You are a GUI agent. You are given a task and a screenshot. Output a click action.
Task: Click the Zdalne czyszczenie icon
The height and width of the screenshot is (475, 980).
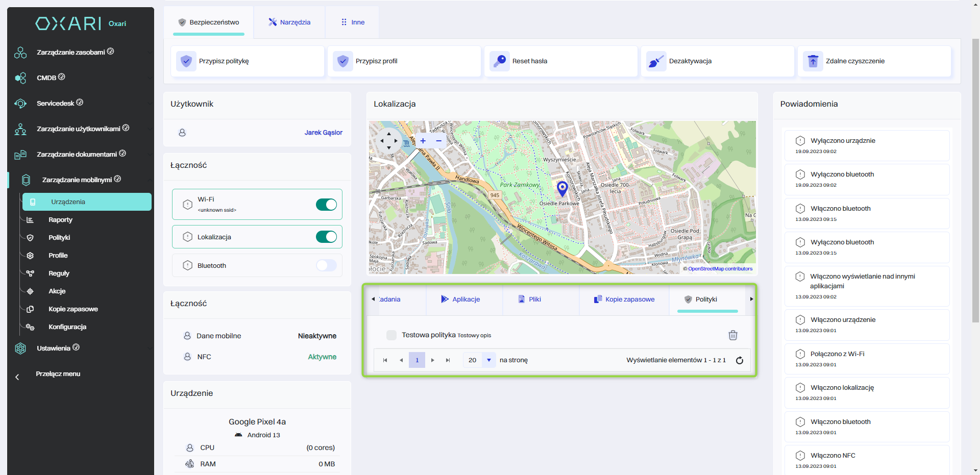813,61
